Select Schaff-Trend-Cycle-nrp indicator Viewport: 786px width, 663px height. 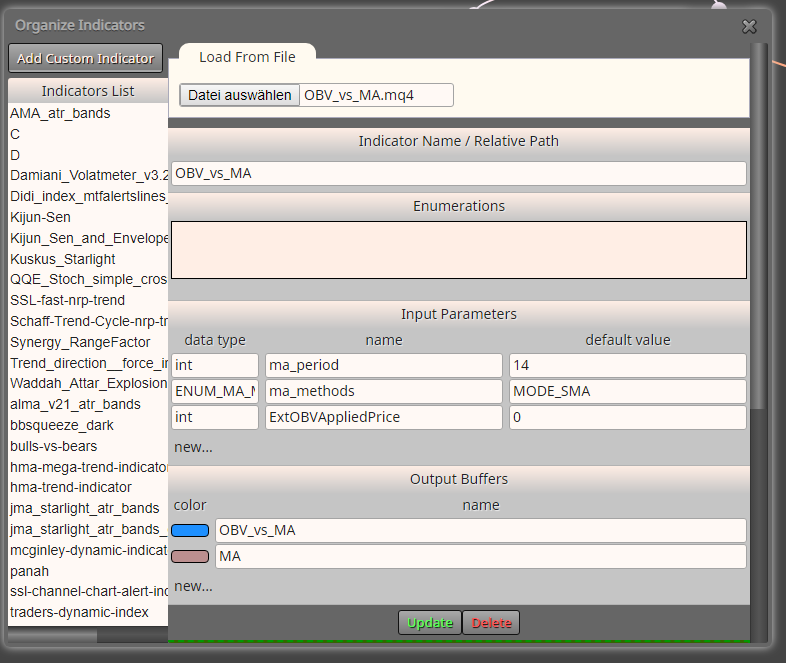point(88,322)
